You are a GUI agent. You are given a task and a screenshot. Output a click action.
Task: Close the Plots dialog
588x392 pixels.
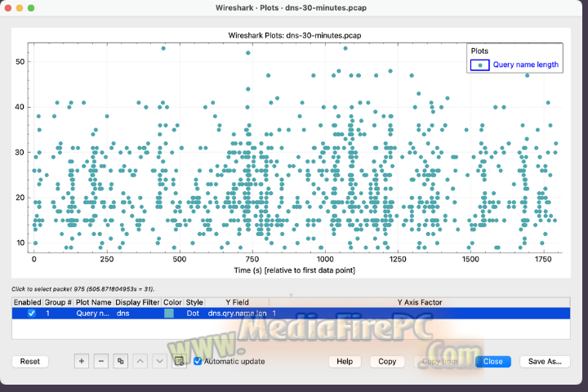point(492,362)
